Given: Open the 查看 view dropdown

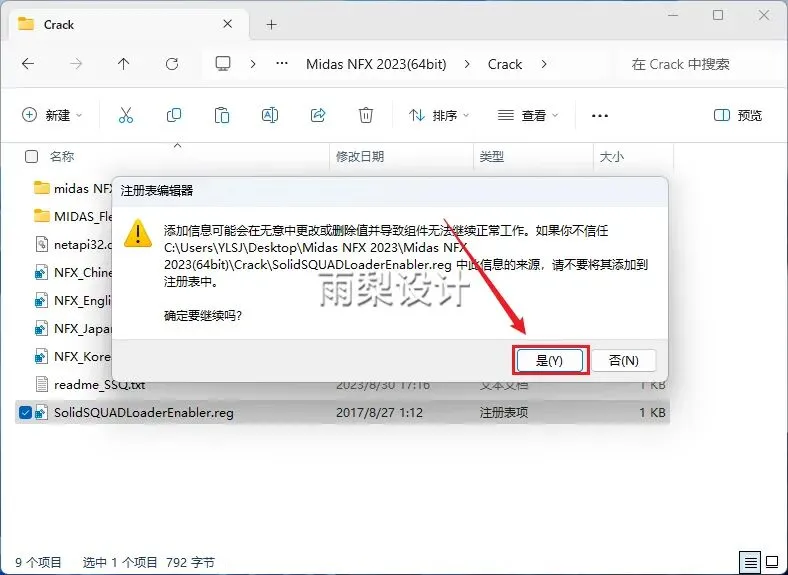Looking at the screenshot, I should (528, 116).
